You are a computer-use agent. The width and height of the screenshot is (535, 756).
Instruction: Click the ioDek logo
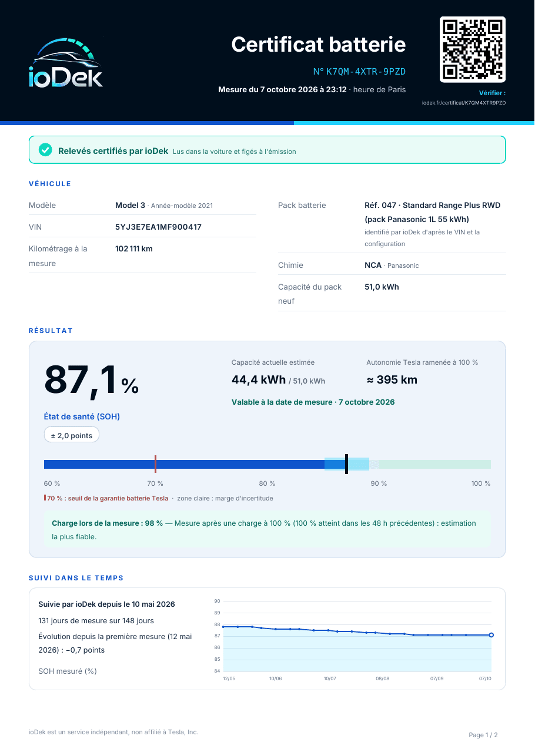pos(66,62)
